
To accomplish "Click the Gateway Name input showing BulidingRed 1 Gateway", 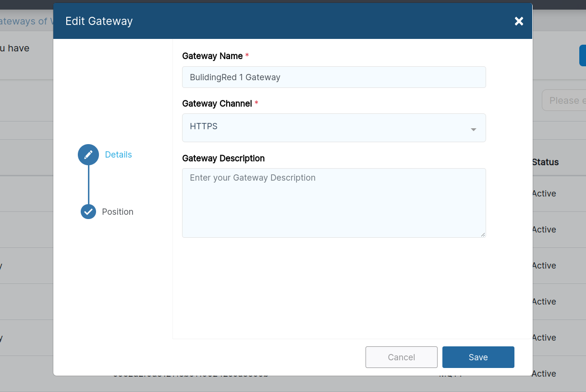I will pyautogui.click(x=334, y=77).
